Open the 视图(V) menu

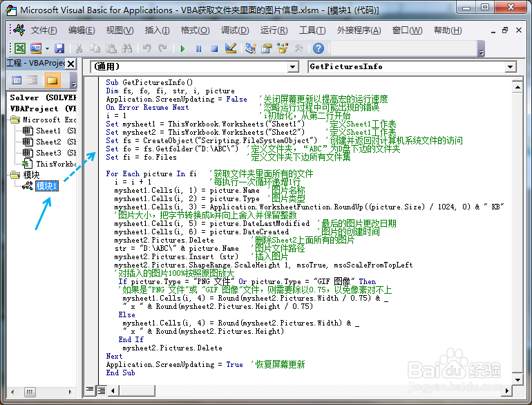120,30
